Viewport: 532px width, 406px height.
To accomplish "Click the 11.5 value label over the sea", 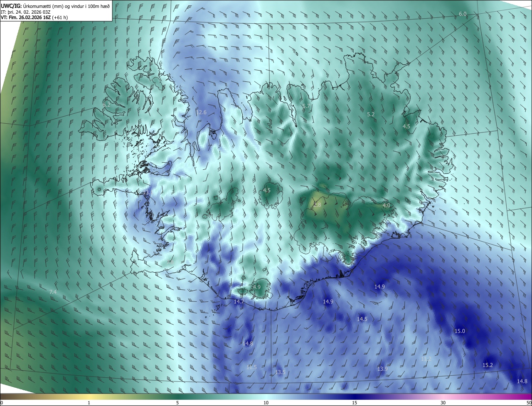I will (251, 367).
